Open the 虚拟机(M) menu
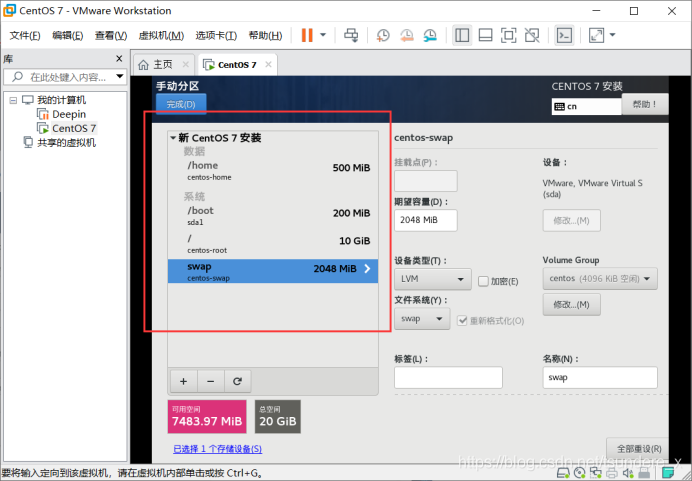The image size is (692, 481). (161, 35)
